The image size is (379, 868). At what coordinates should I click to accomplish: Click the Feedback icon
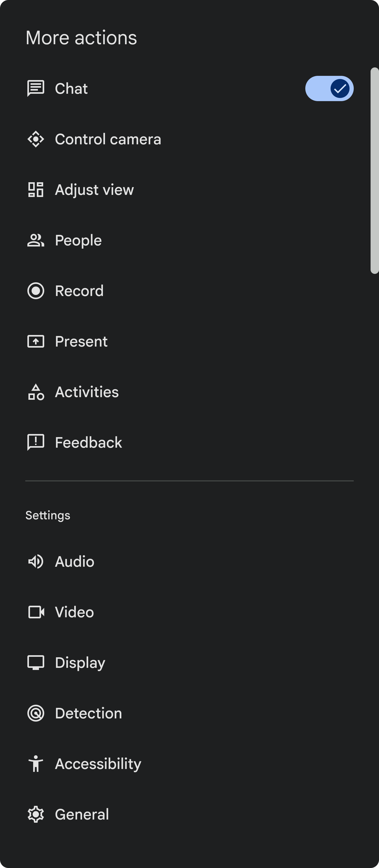(36, 442)
